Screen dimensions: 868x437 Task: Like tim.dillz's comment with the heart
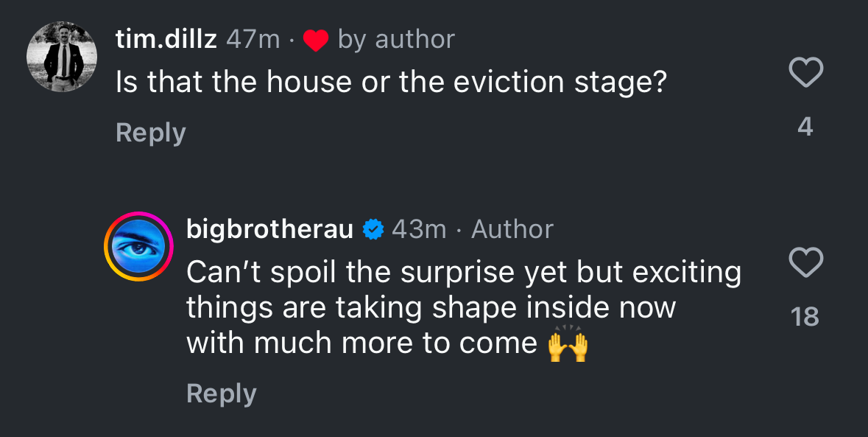[805, 73]
